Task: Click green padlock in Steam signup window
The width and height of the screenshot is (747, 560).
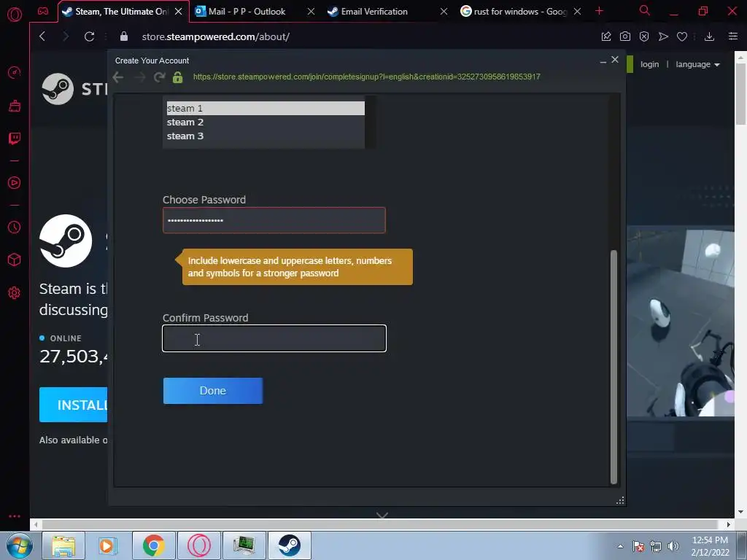Action: pos(178,77)
